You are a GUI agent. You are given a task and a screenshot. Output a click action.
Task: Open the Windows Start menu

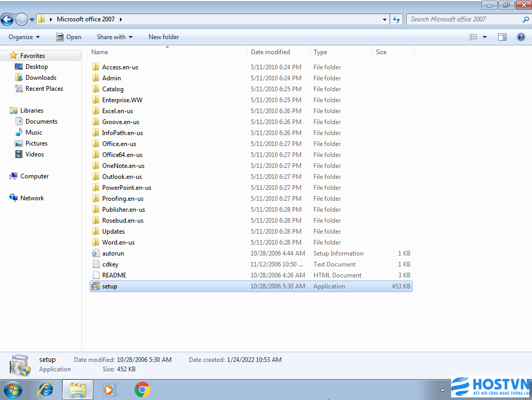pyautogui.click(x=13, y=390)
